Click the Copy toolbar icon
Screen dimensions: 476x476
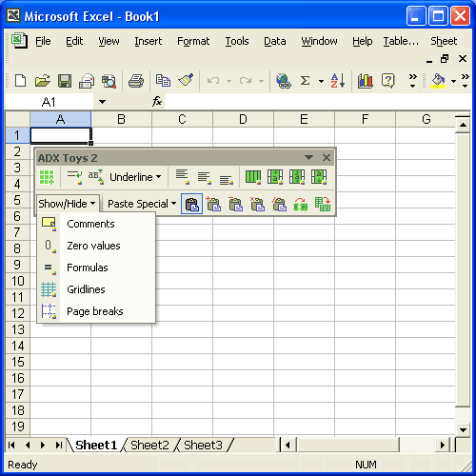(163, 81)
